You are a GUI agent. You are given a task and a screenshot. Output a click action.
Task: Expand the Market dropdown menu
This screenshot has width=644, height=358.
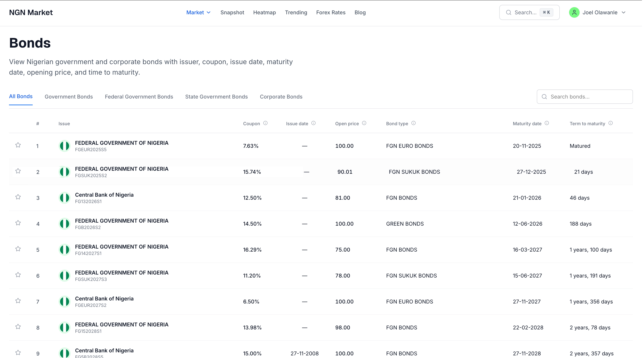199,13
